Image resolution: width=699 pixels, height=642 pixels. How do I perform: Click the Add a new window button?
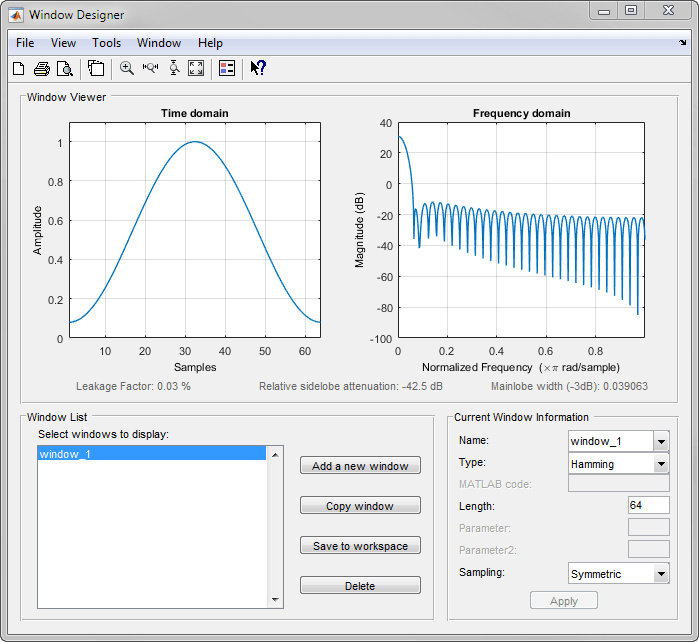click(360, 465)
